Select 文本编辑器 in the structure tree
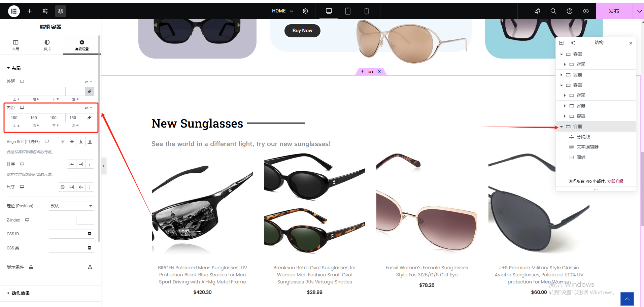 pyautogui.click(x=587, y=147)
